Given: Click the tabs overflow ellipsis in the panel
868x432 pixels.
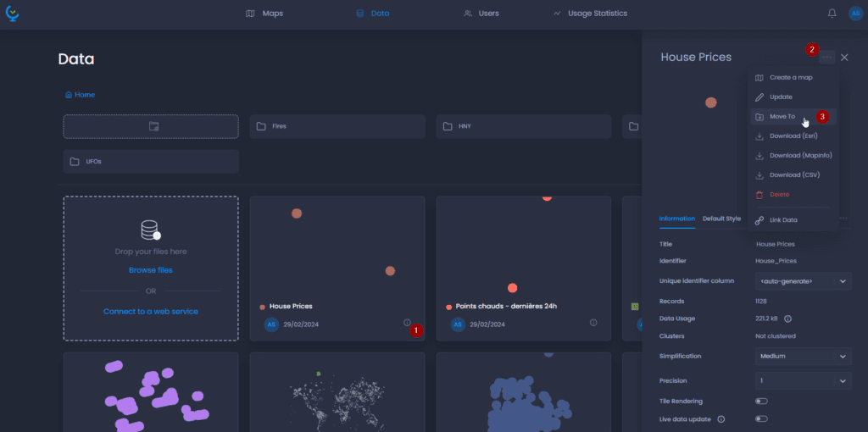Looking at the screenshot, I should tap(843, 219).
